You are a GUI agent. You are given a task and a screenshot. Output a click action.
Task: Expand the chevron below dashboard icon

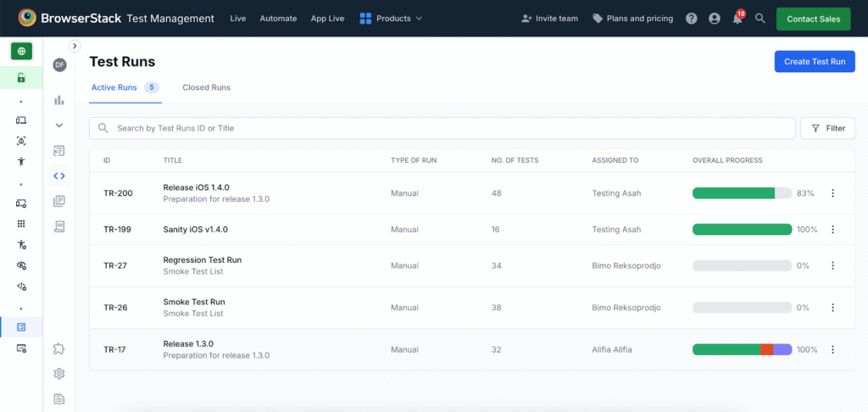(59, 125)
